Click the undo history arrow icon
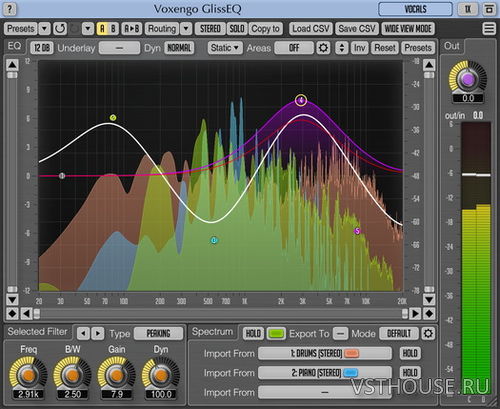The image size is (500, 409). (x=60, y=29)
